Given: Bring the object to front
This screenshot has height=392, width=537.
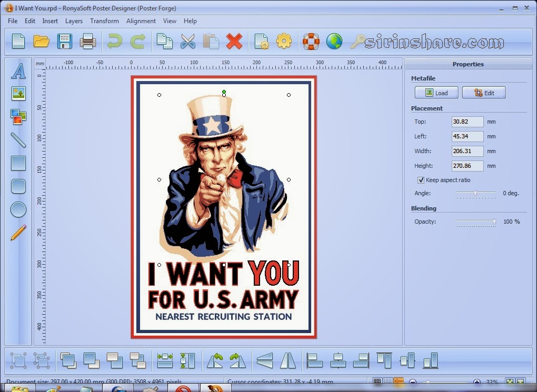Looking at the screenshot, I should click(x=68, y=360).
